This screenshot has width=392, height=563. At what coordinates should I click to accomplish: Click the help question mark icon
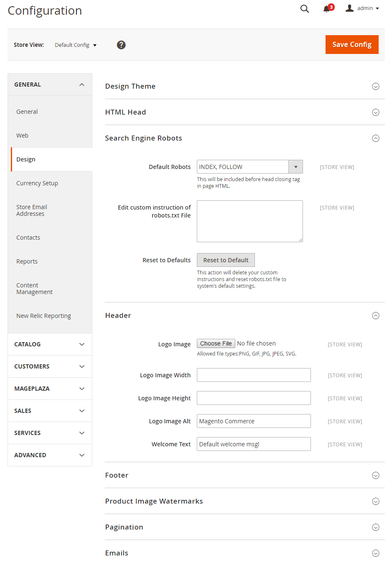click(121, 45)
